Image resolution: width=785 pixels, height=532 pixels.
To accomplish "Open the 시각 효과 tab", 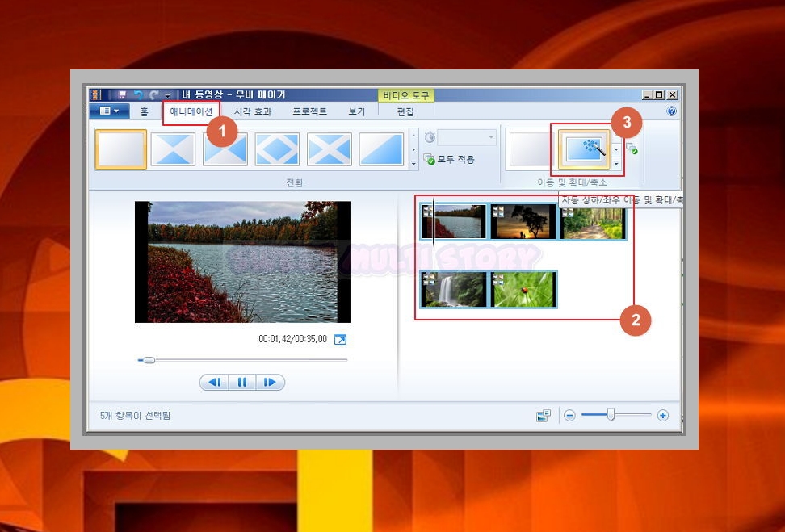I will (x=253, y=111).
